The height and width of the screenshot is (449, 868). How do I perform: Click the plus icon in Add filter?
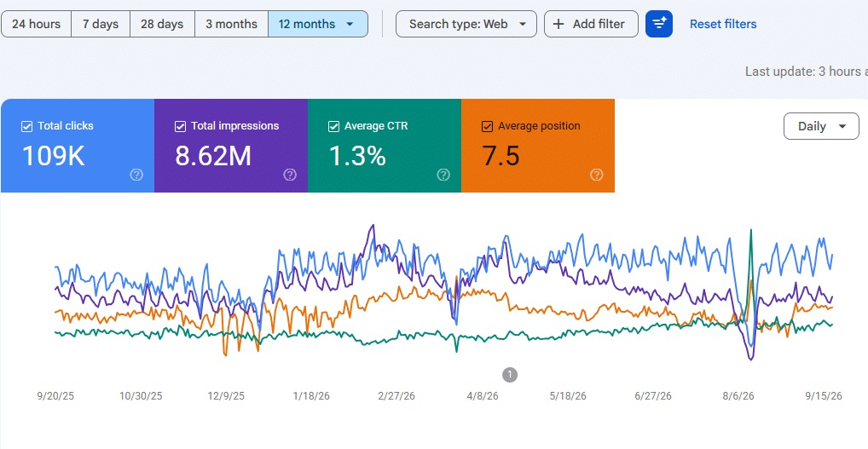[x=559, y=25]
